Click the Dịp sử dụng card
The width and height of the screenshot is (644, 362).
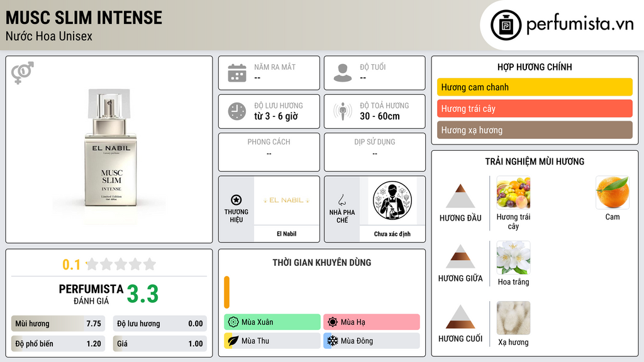[x=375, y=152]
